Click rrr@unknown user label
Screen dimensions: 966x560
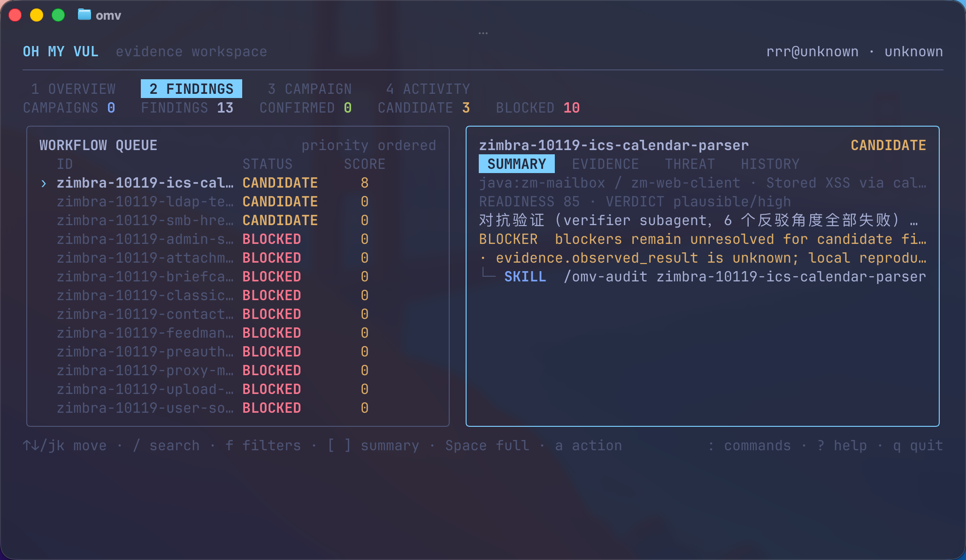tap(813, 52)
